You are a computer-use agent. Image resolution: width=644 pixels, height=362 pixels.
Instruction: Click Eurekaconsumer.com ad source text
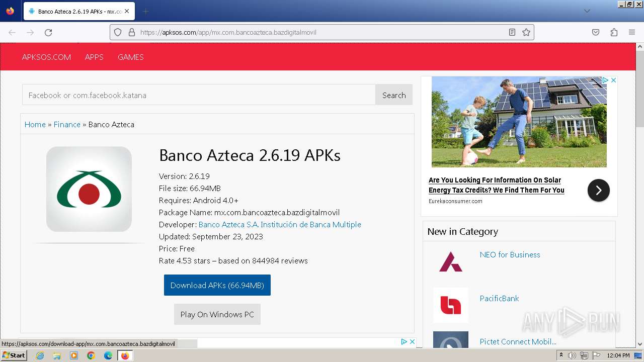click(455, 201)
